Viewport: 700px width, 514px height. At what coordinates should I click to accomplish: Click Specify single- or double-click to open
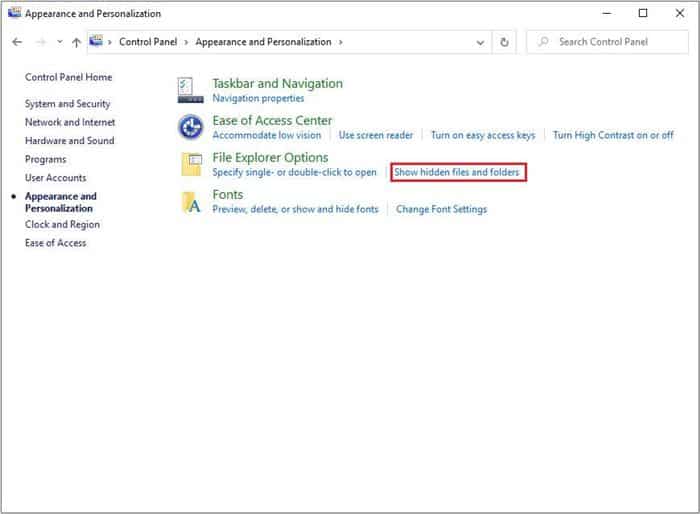point(294,172)
